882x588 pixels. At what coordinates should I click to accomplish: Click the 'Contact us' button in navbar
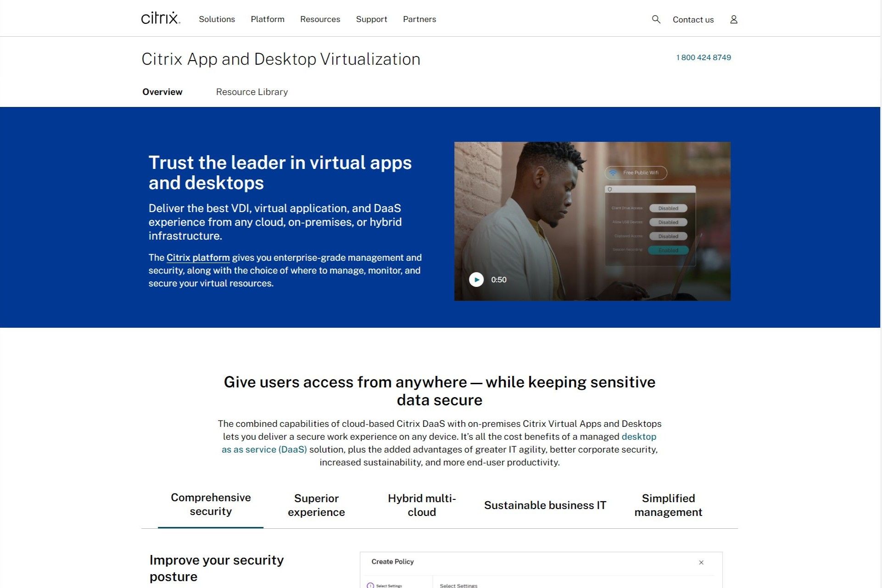click(x=693, y=19)
